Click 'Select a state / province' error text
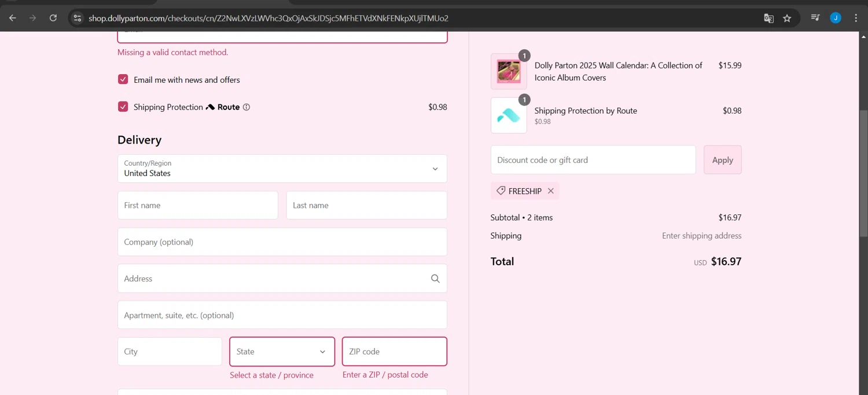 (271, 375)
